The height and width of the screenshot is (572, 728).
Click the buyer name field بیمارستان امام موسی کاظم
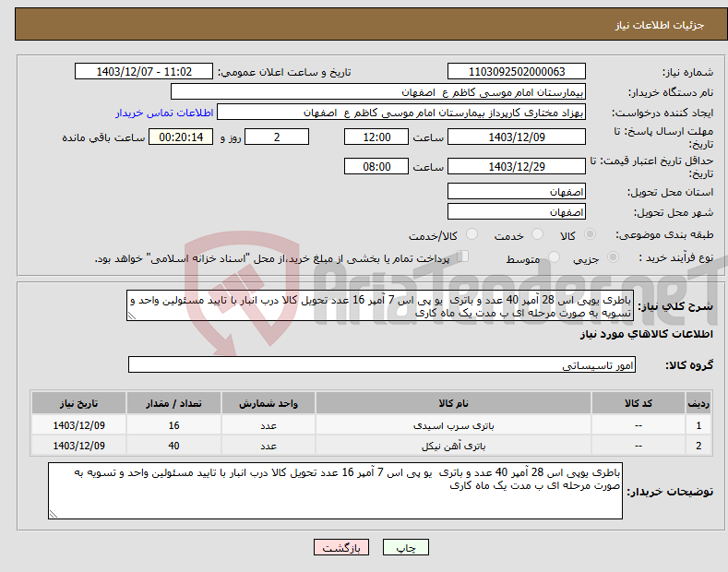[x=378, y=92]
